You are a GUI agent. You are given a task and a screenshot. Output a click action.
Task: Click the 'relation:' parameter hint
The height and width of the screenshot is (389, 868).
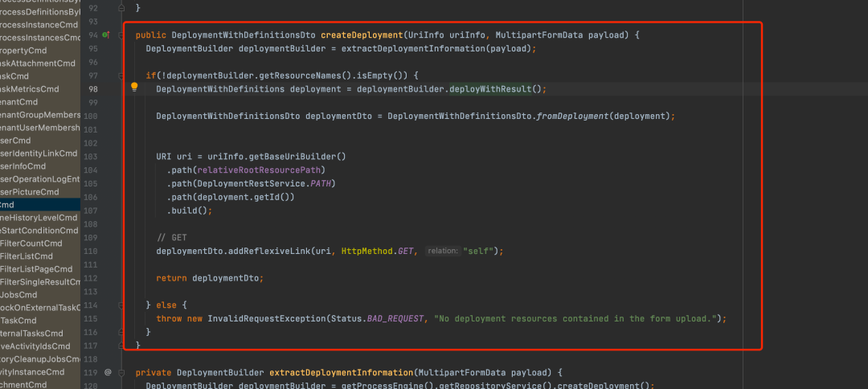coord(443,252)
